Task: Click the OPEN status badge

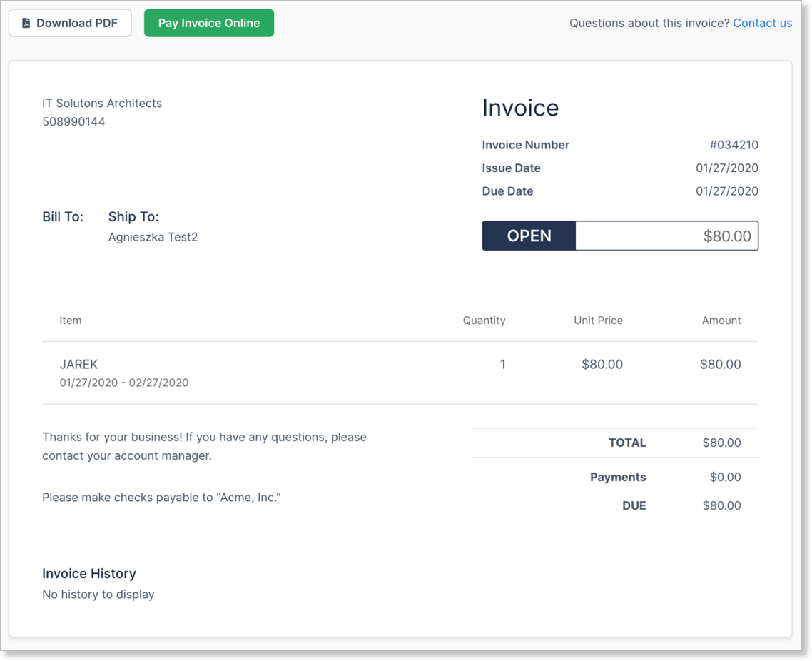Action: tap(529, 236)
